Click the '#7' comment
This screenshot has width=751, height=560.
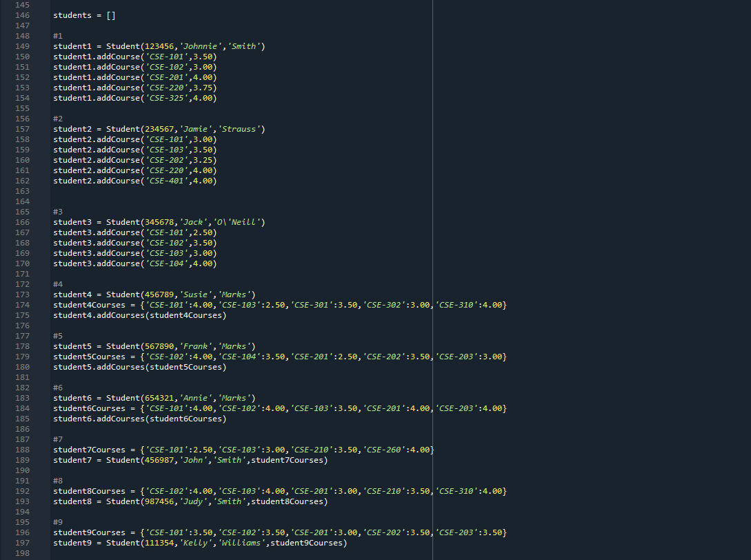point(58,440)
